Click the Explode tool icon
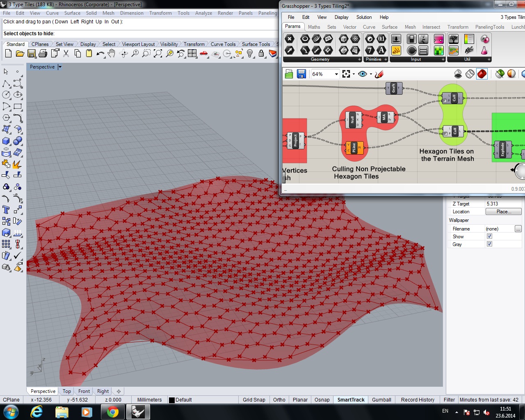This screenshot has width=525, height=420. [18, 164]
